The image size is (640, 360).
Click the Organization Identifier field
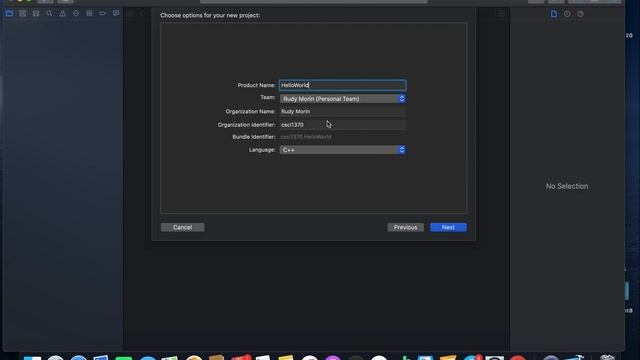(342, 124)
